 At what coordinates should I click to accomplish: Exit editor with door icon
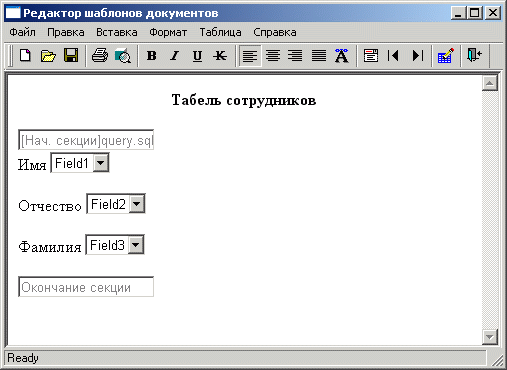tap(474, 55)
